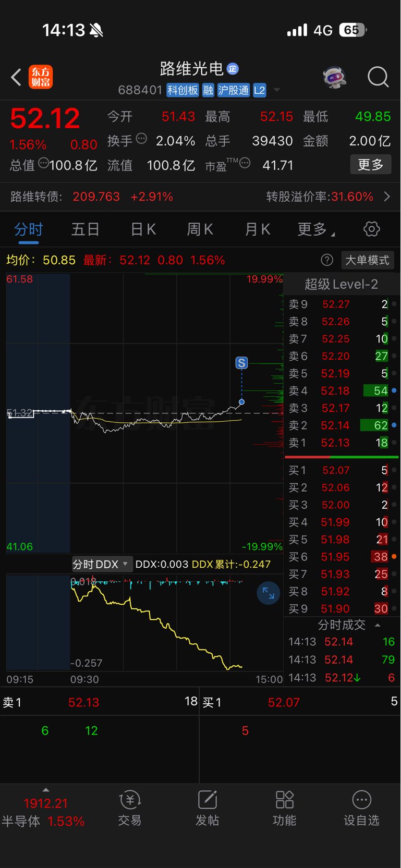
Task: Tap the orange dot beside 买6
Action: [394, 557]
